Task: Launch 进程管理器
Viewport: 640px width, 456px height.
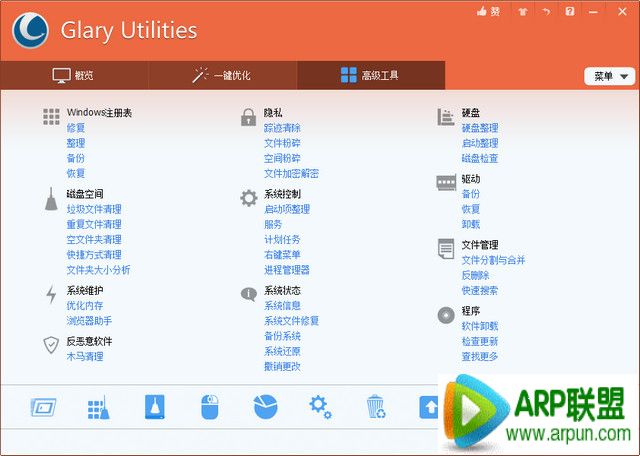Action: coord(287,269)
